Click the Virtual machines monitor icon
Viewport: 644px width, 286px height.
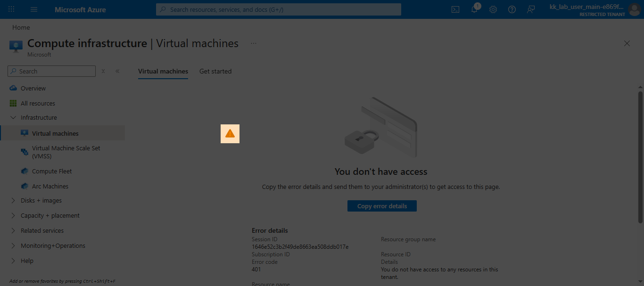click(25, 133)
